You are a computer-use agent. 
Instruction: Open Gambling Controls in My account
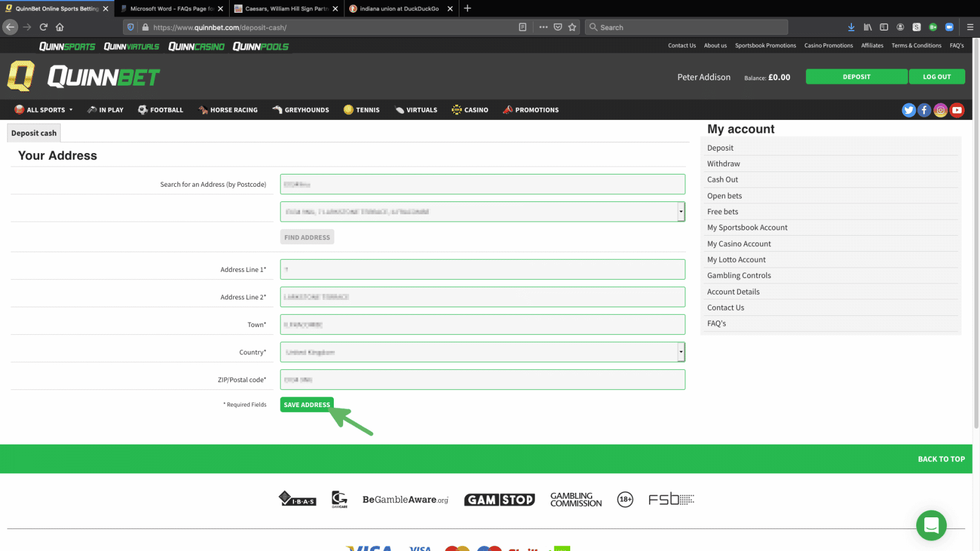739,275
